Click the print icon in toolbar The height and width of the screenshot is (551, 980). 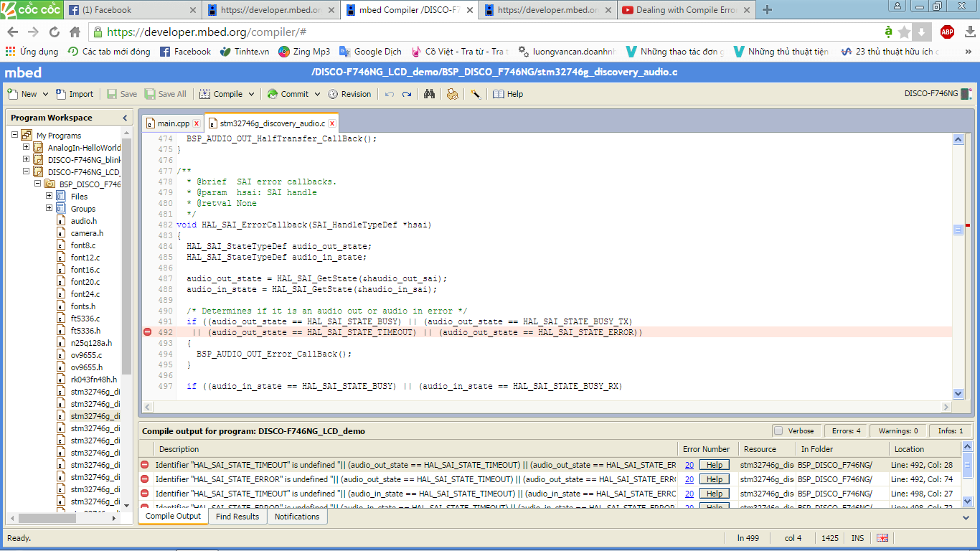tap(452, 94)
